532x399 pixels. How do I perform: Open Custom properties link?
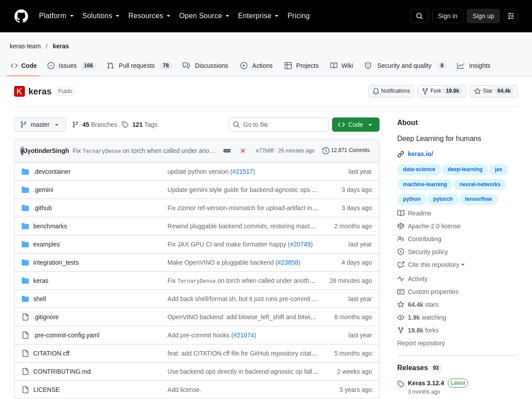coord(428,292)
